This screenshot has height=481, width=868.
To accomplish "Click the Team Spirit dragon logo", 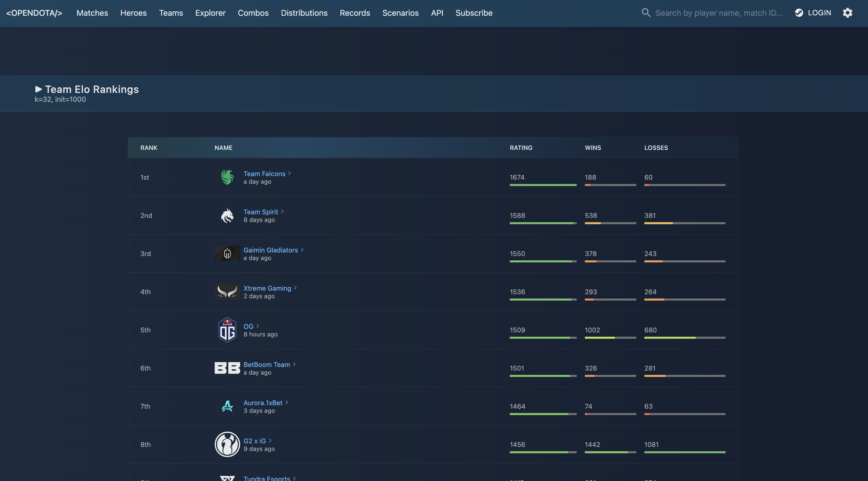I will click(x=227, y=215).
